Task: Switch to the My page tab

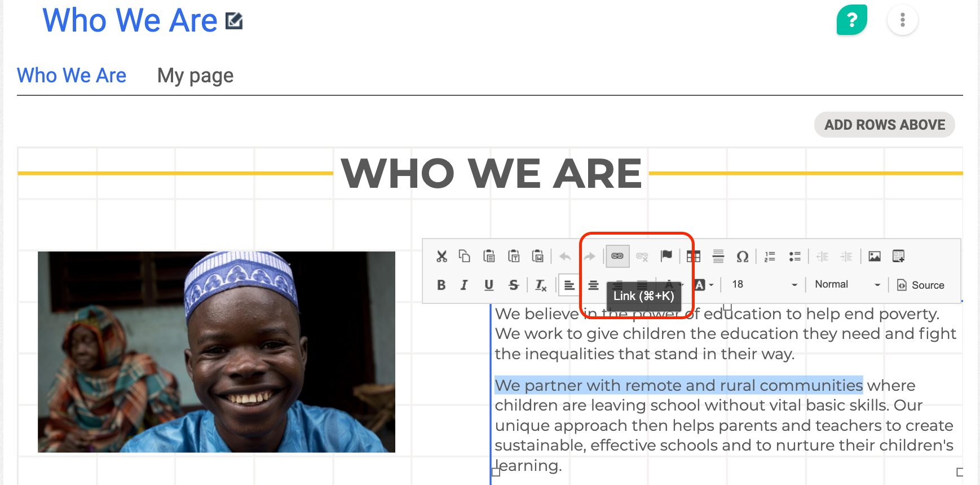Action: [195, 76]
